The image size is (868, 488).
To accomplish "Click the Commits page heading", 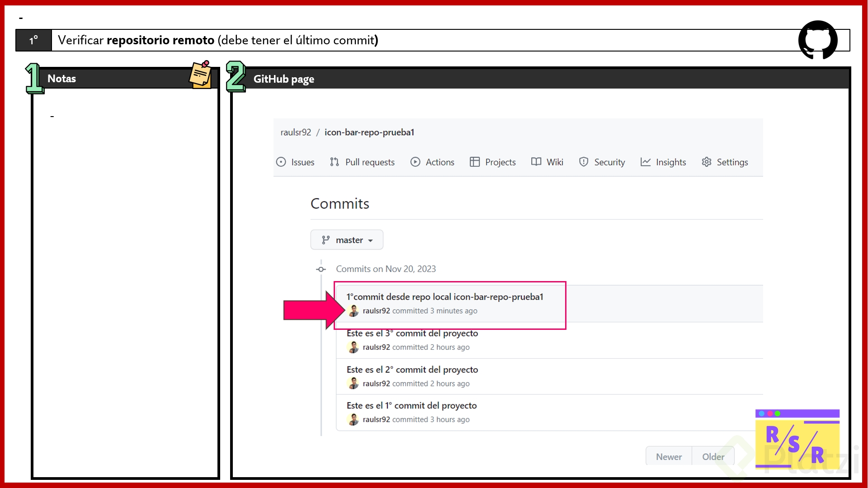I will pyautogui.click(x=340, y=204).
